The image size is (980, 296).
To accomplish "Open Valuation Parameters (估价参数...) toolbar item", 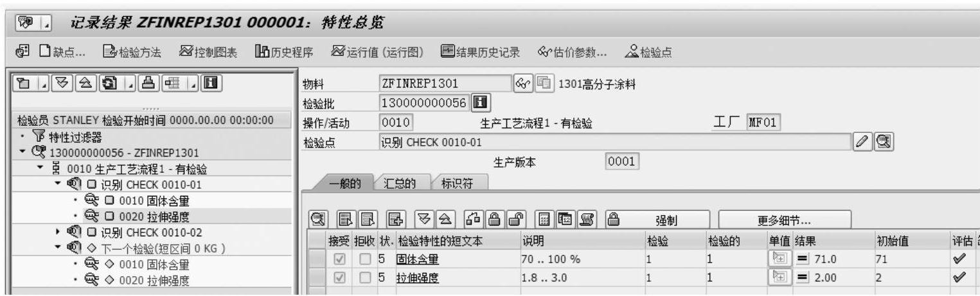I will coord(572,53).
